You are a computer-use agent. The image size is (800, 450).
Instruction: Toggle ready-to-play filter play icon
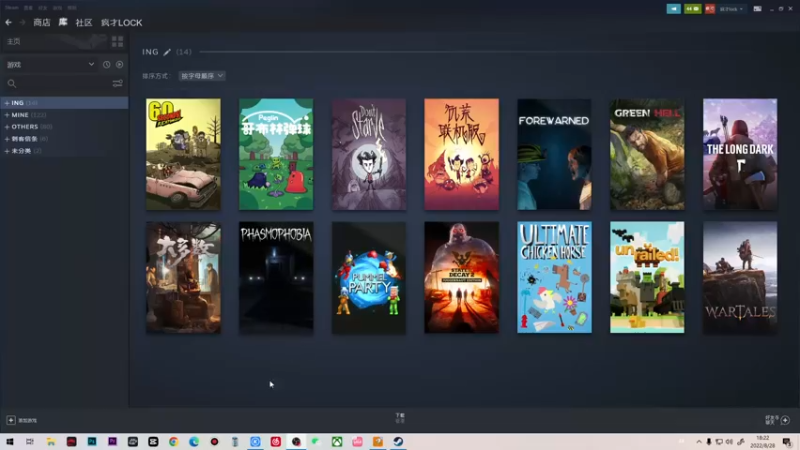pos(119,65)
